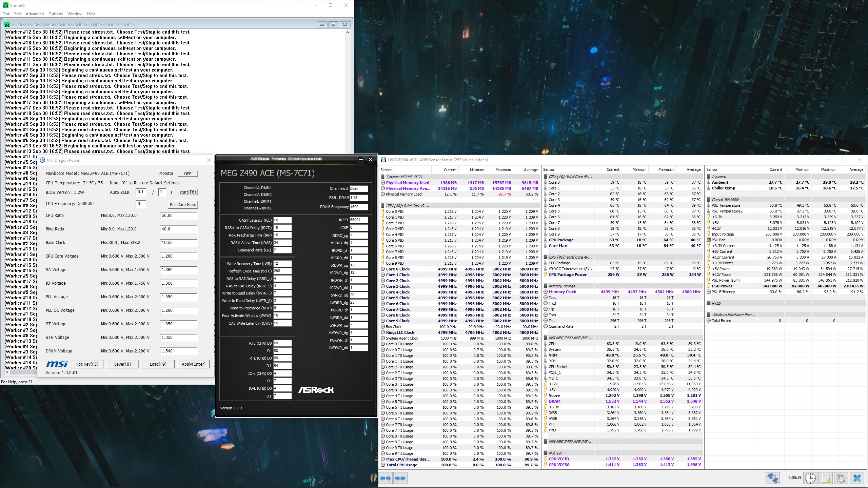Image resolution: width=868 pixels, height=488 pixels.
Task: Minimize the ASRock Timing Configurator window
Action: 361,159
